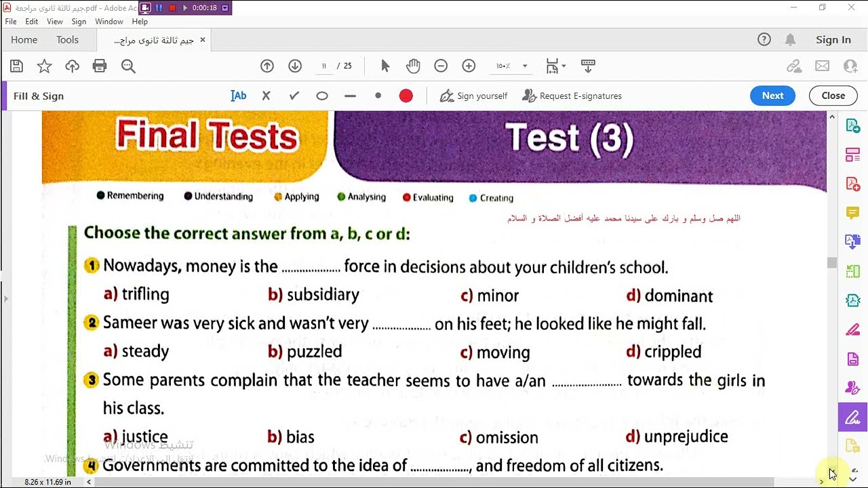Go to the next page with the down arrow
The image size is (868, 488).
pos(295,66)
